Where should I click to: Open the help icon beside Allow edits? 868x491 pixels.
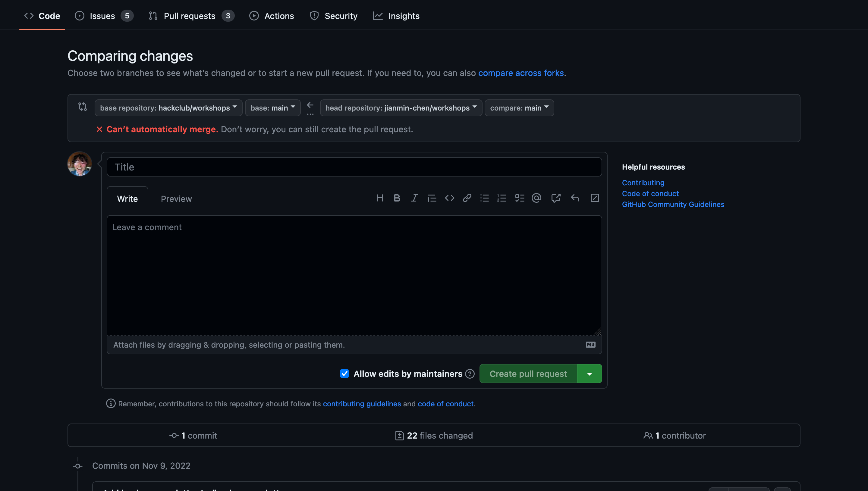(x=470, y=374)
